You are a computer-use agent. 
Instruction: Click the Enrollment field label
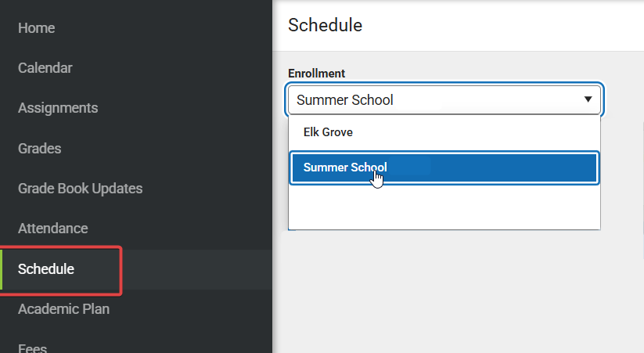(316, 74)
